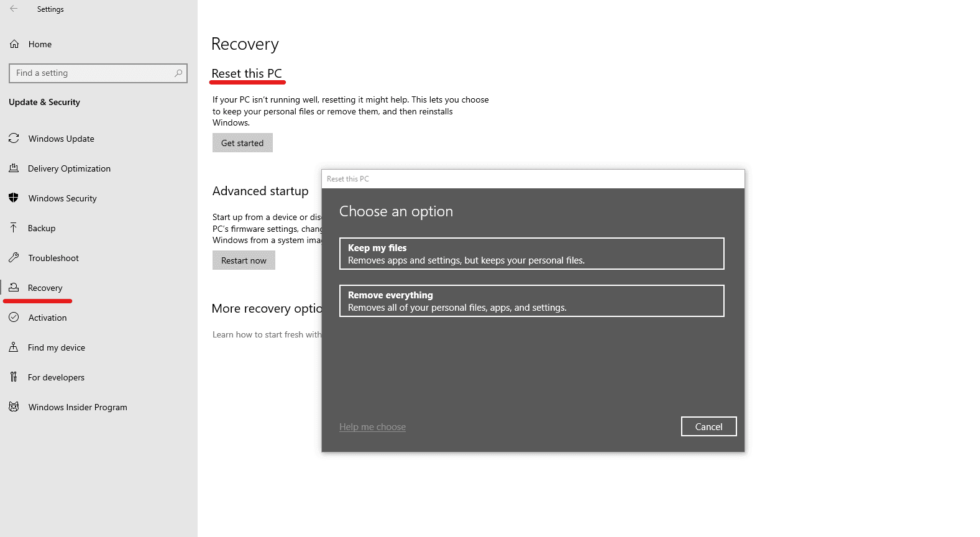Click the Choose an option dialog heading
The image size is (980, 537).
[396, 211]
